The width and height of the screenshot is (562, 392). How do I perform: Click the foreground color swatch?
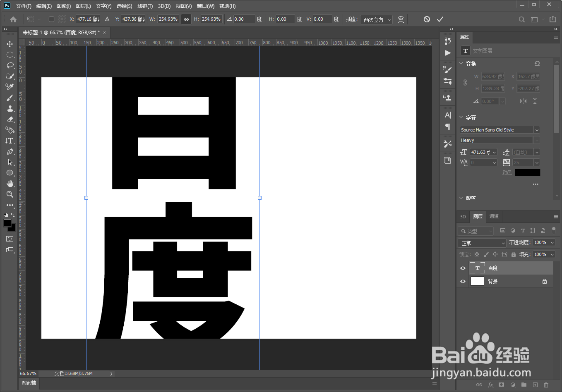point(7,223)
